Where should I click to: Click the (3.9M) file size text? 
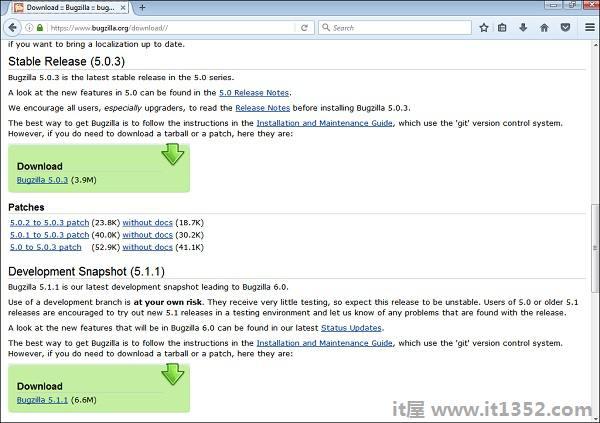click(83, 180)
